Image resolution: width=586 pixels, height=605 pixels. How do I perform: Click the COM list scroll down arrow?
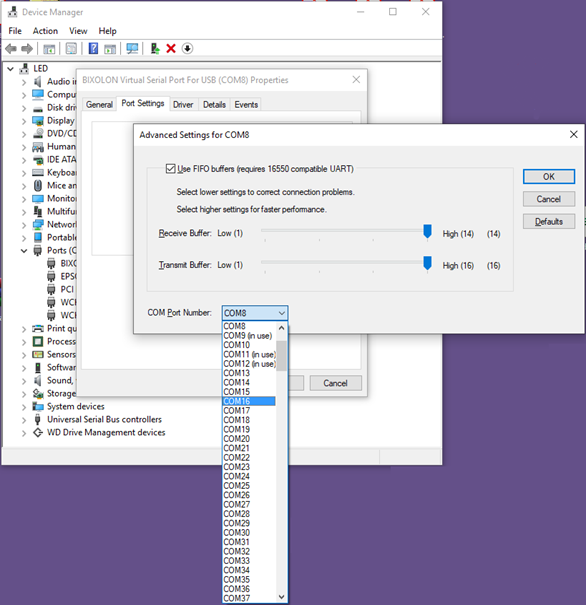click(x=282, y=597)
